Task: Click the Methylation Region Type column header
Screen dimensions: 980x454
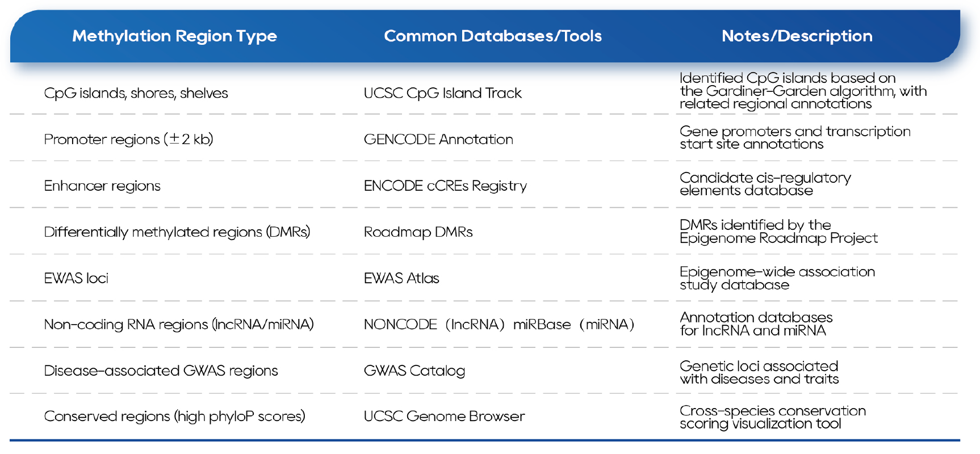Action: pos(174,36)
